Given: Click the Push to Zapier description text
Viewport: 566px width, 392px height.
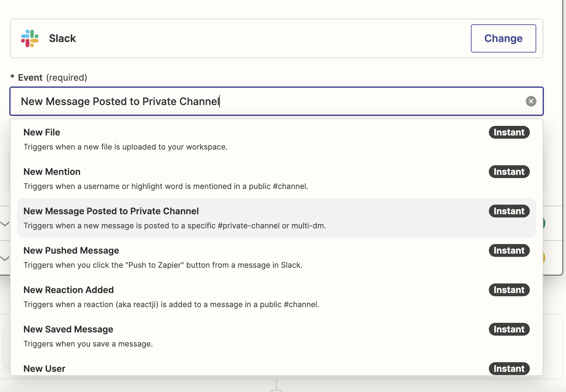Looking at the screenshot, I should pyautogui.click(x=163, y=265).
